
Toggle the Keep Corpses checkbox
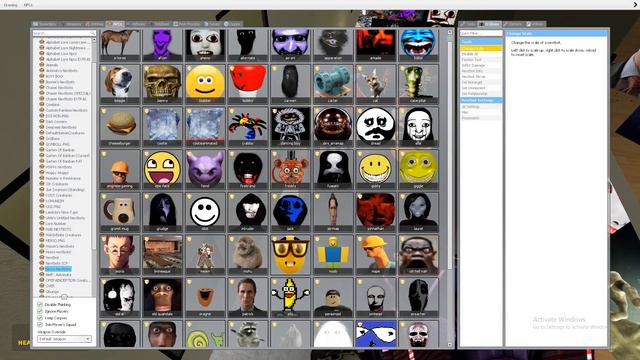click(40, 318)
